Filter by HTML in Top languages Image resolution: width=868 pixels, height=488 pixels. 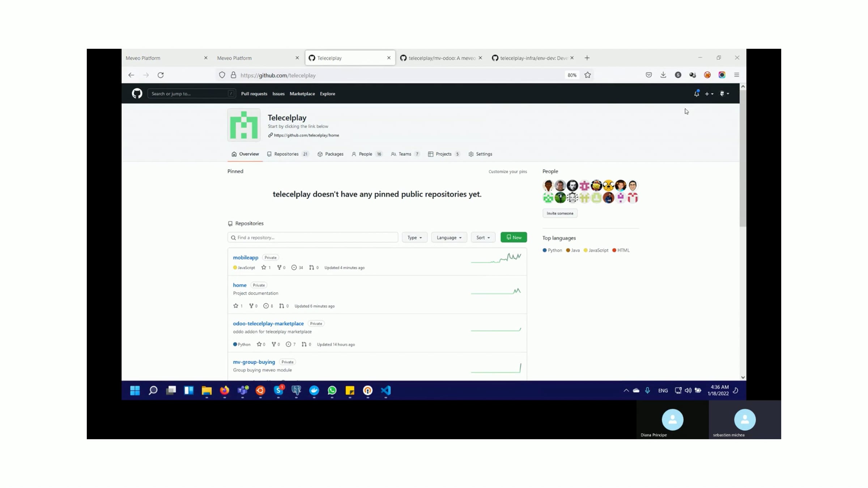point(621,250)
